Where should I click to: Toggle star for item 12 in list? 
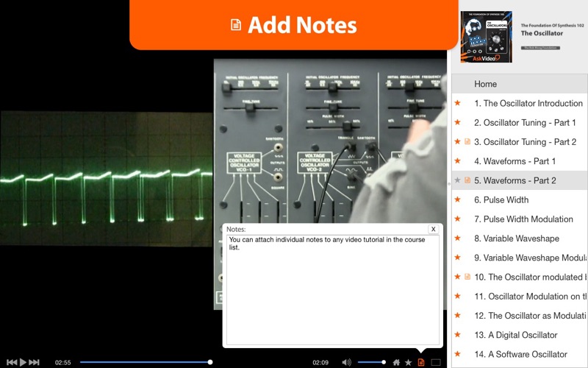(457, 315)
